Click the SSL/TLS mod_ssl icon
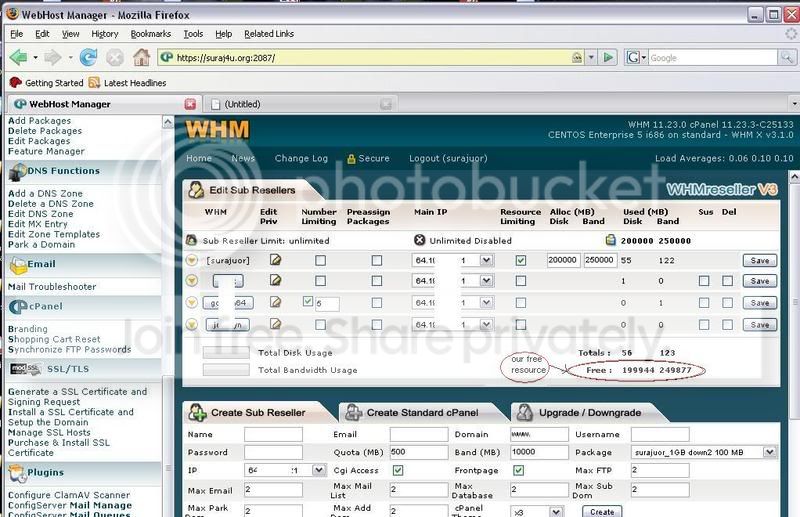 coord(25,369)
